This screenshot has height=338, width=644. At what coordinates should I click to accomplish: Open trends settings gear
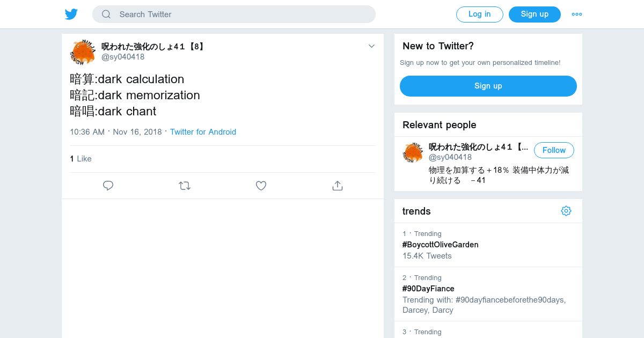pyautogui.click(x=566, y=211)
